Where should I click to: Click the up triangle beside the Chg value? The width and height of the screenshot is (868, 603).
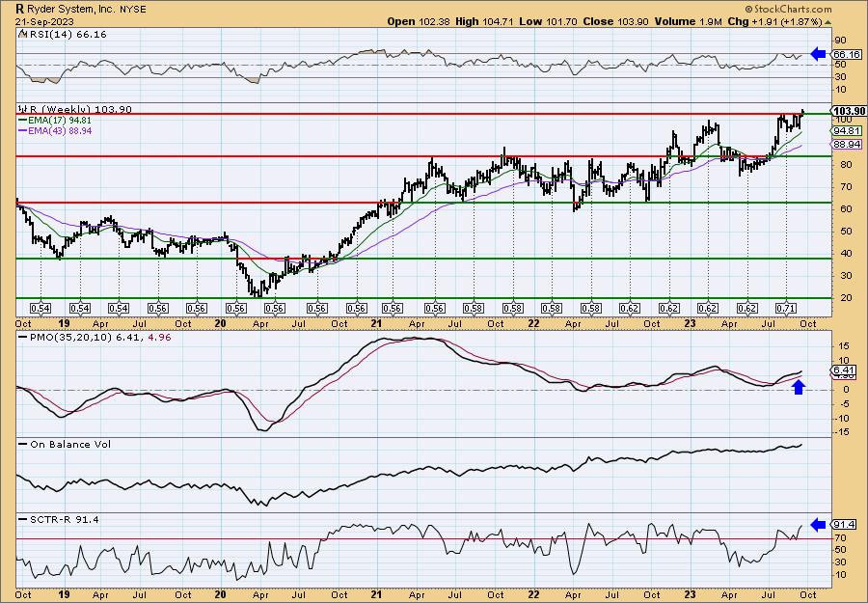click(827, 23)
